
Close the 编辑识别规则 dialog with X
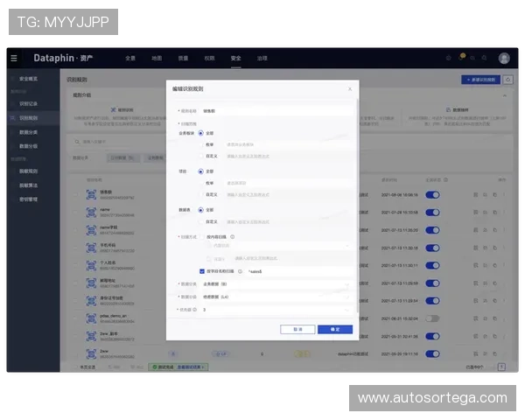(x=350, y=88)
